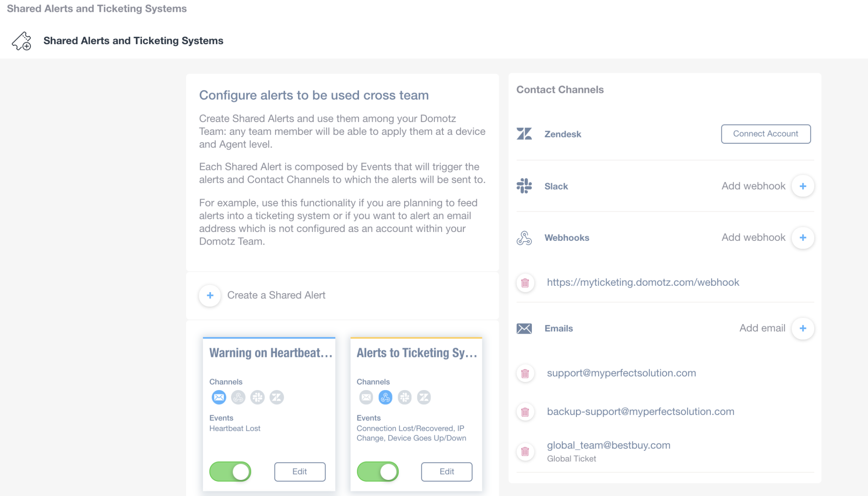The image size is (868, 496).
Task: Click plus icon to create a Shared Alert
Action: point(210,295)
